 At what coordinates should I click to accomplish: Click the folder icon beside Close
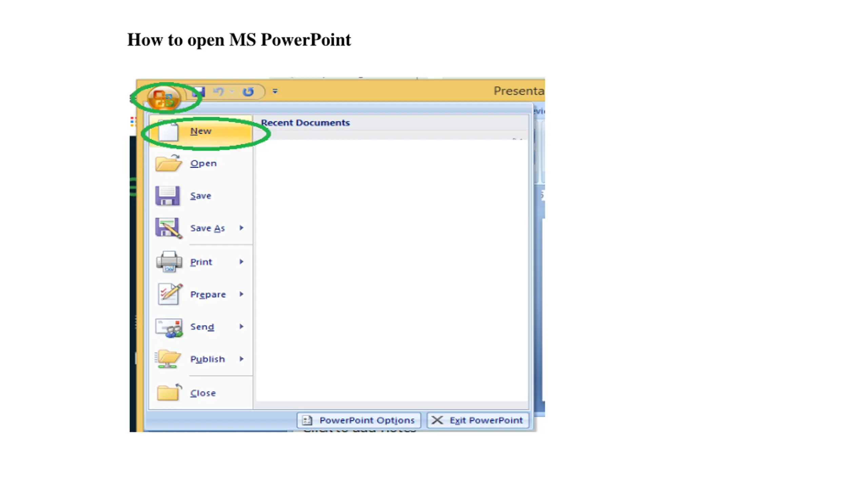coord(170,392)
